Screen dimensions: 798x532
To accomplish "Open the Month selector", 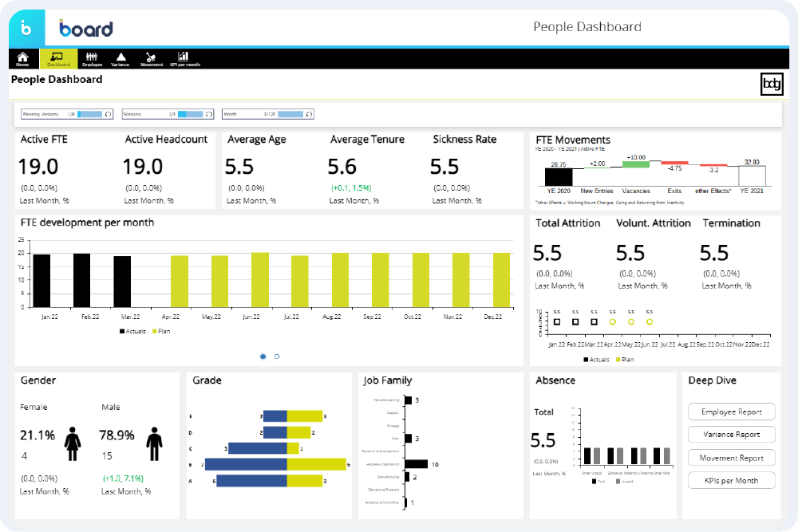I will point(268,114).
